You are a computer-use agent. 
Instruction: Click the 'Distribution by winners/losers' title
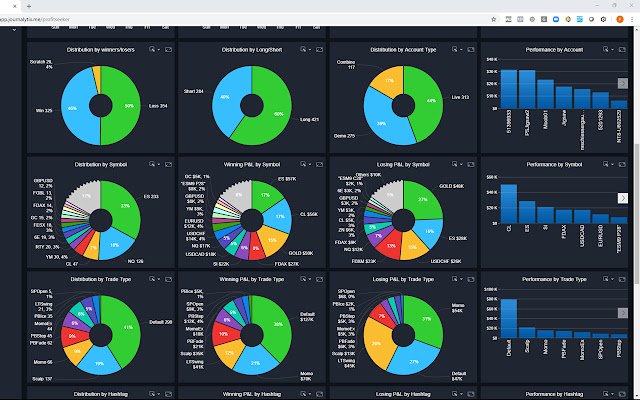tap(100, 49)
